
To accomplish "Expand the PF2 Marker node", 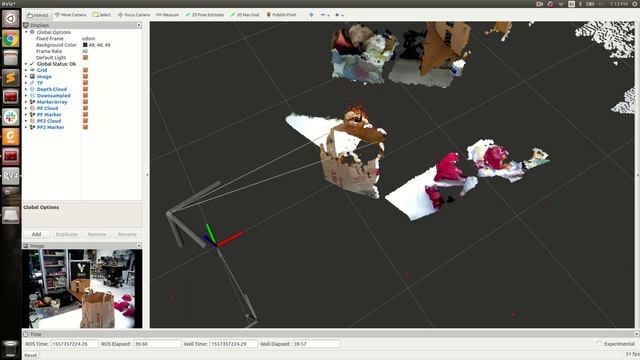I will pos(26,127).
